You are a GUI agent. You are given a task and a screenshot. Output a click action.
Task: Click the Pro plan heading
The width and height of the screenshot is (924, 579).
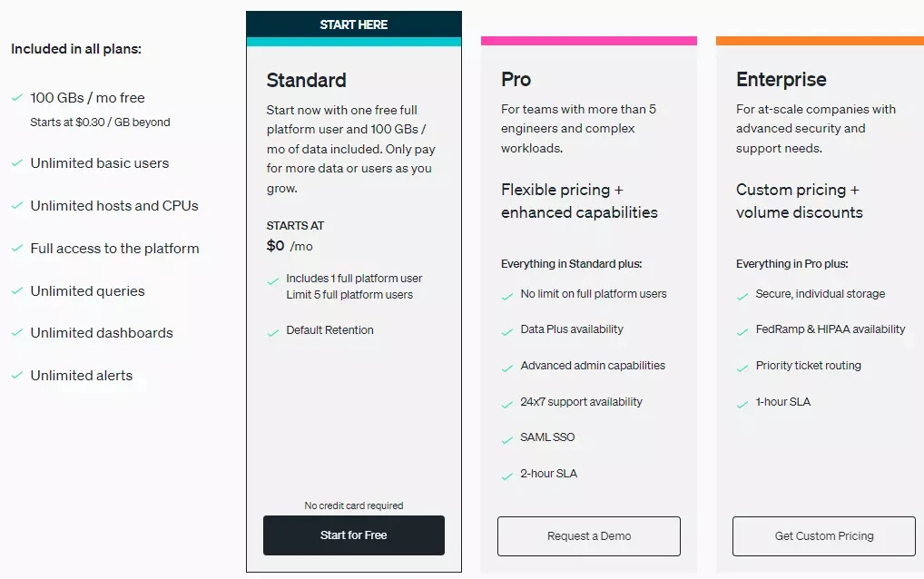516,80
